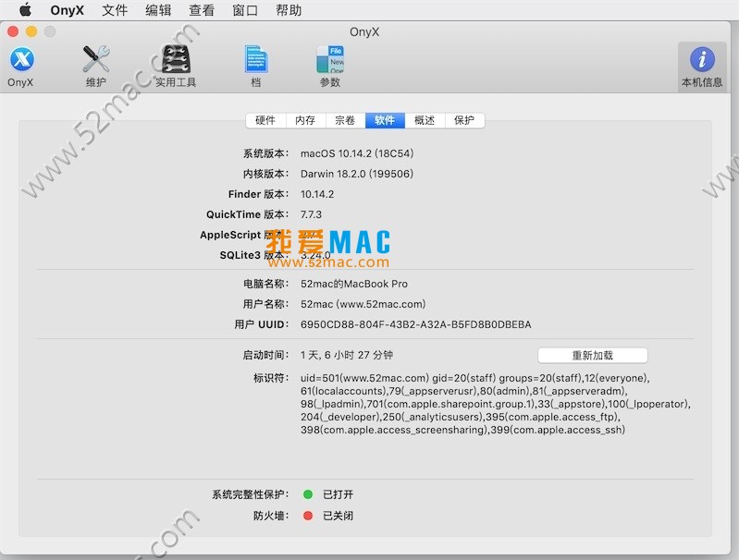The width and height of the screenshot is (739, 560).
Task: Click the macOS 10.14.2 (18C54) version text
Action: [357, 153]
